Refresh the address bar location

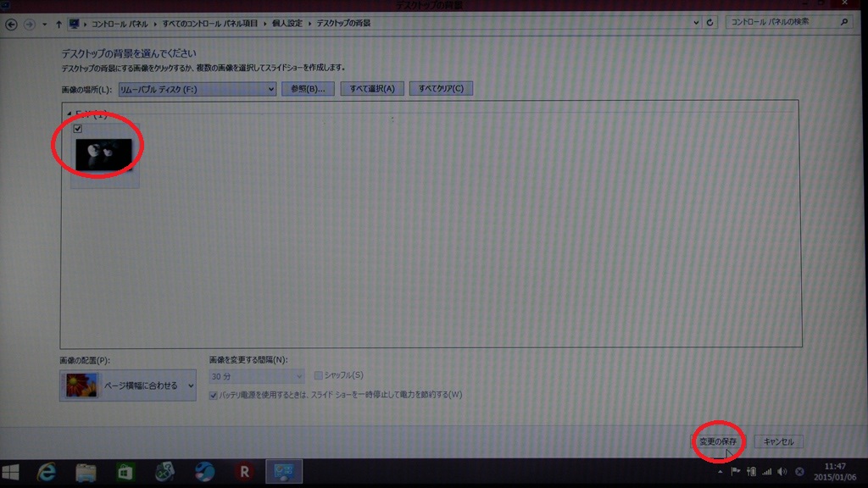709,23
